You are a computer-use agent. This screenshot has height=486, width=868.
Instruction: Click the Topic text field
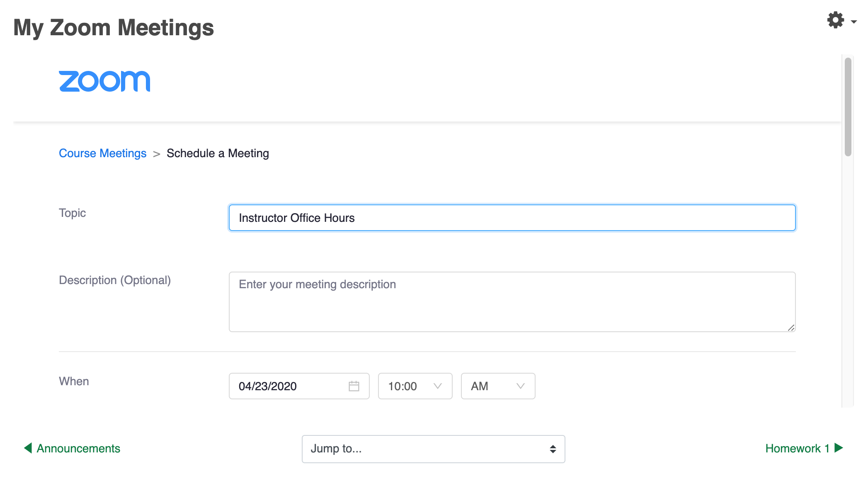(x=512, y=218)
